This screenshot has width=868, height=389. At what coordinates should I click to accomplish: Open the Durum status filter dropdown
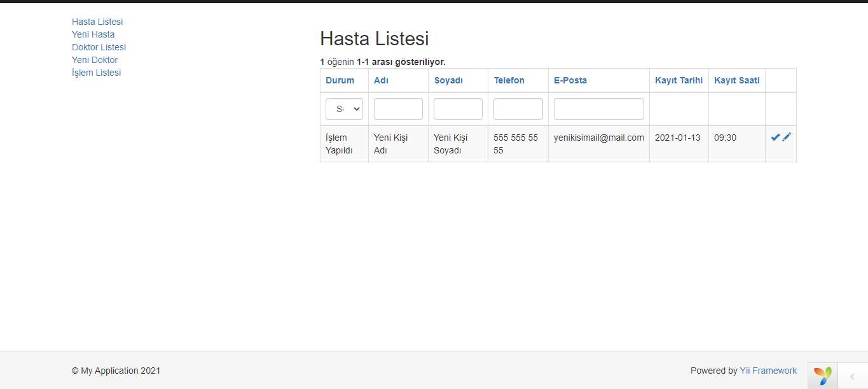click(344, 109)
